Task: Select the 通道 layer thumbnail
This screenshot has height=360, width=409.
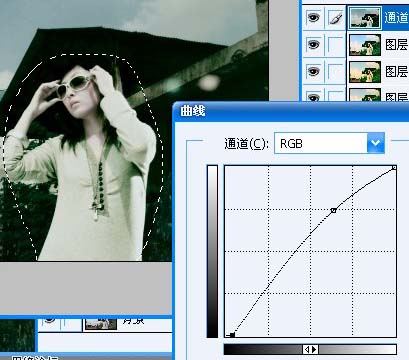Action: click(x=365, y=18)
